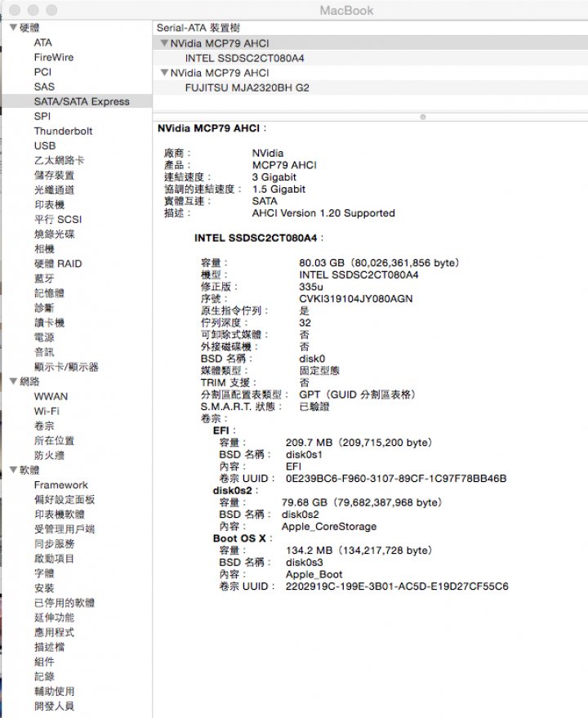Image resolution: width=588 pixels, height=718 pixels.
Task: Open 組件 components entry
Action: 44,661
